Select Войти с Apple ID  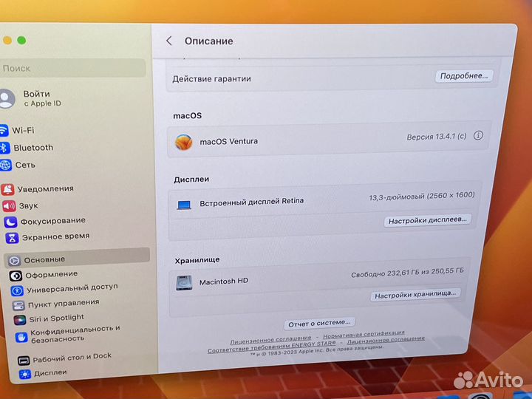point(41,98)
